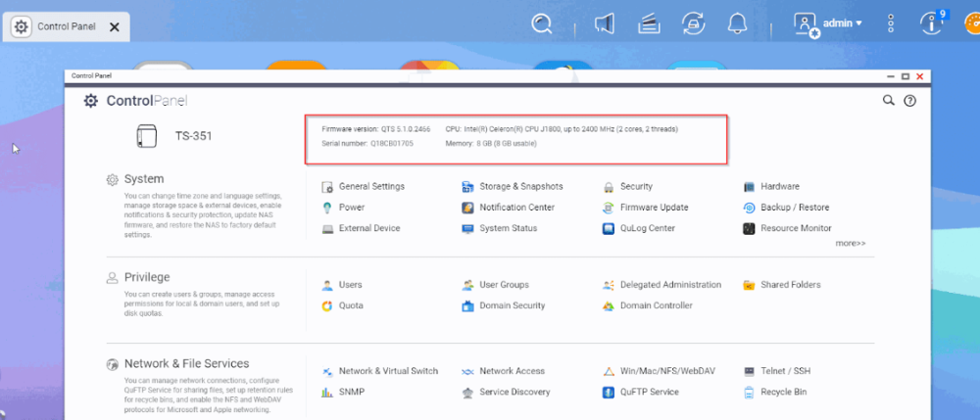Screen dimensions: 980x420
Task: Click firmware version QTS 5.1.0.2466 text
Action: pyautogui.click(x=376, y=129)
